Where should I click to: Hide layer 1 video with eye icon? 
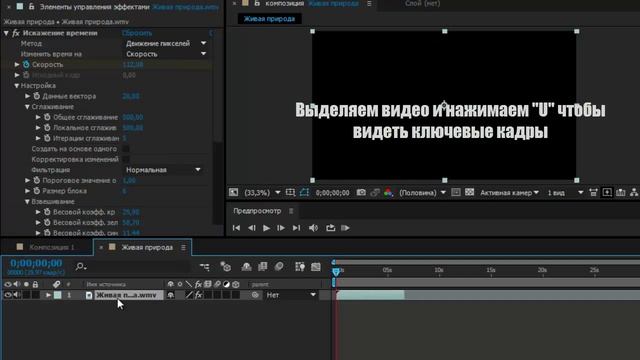click(7, 295)
